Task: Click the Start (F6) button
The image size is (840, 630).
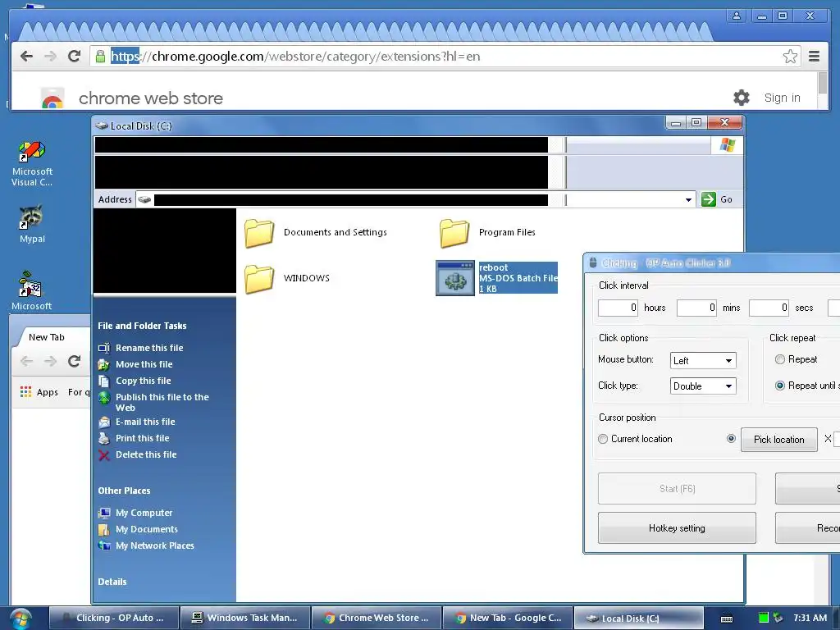Action: click(677, 489)
